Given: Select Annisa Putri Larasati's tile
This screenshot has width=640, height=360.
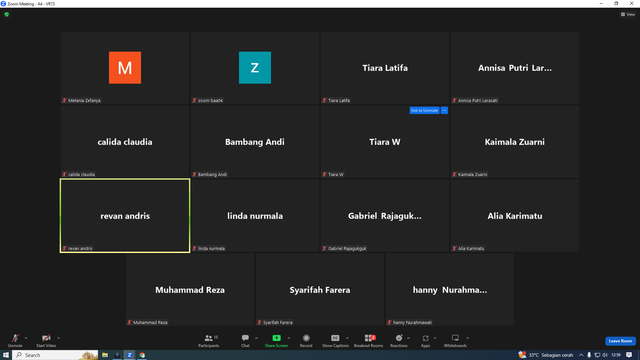Looking at the screenshot, I should 515,68.
